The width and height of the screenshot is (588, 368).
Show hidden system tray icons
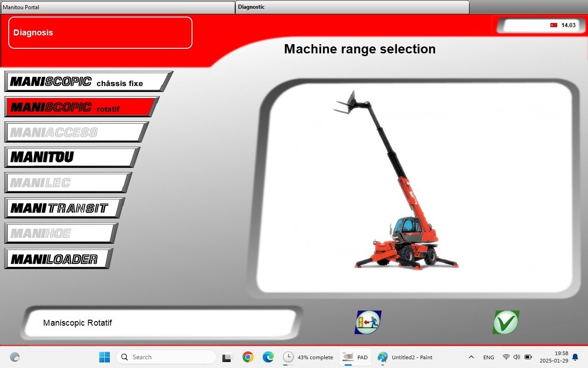(471, 357)
